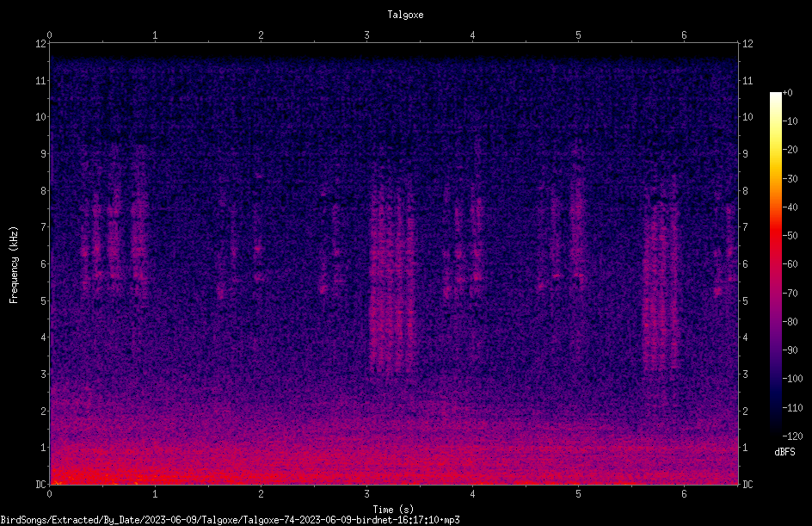Click the "-50" value on the dBFS scale

coord(790,236)
